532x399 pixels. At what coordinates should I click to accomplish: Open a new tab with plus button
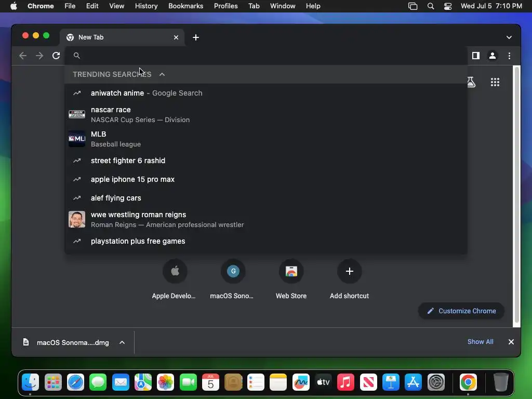pyautogui.click(x=196, y=37)
